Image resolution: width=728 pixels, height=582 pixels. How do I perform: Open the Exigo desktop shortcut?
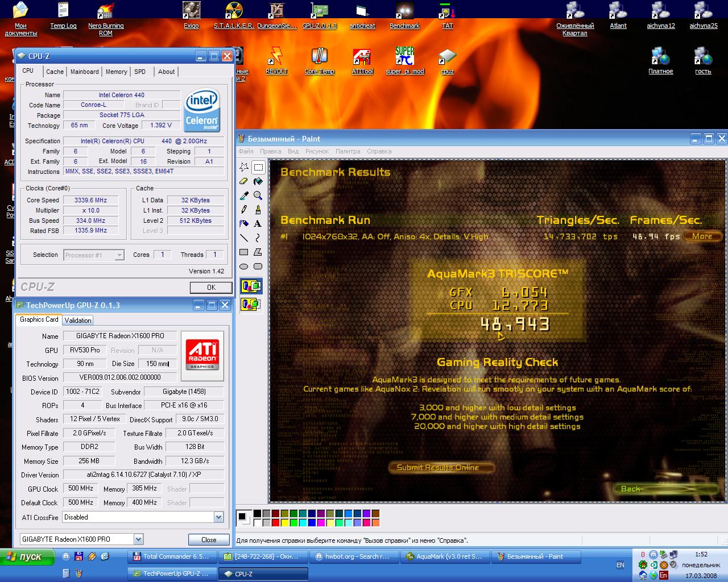191,16
